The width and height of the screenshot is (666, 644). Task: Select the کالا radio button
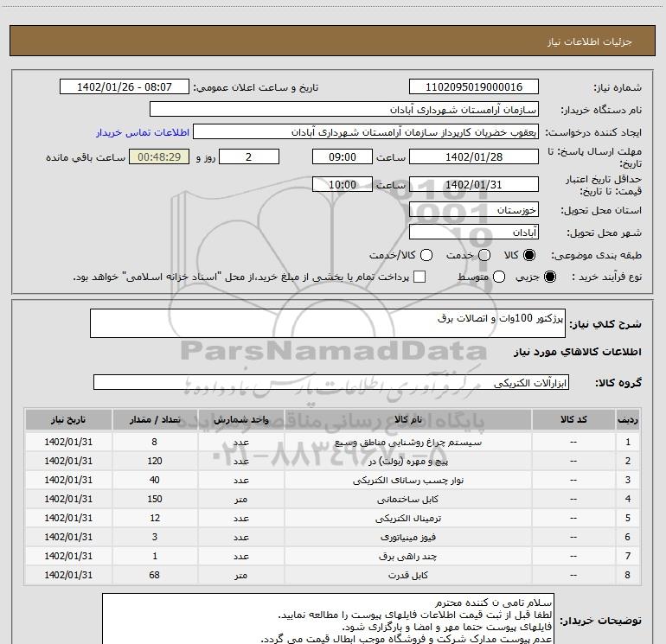[x=529, y=255]
